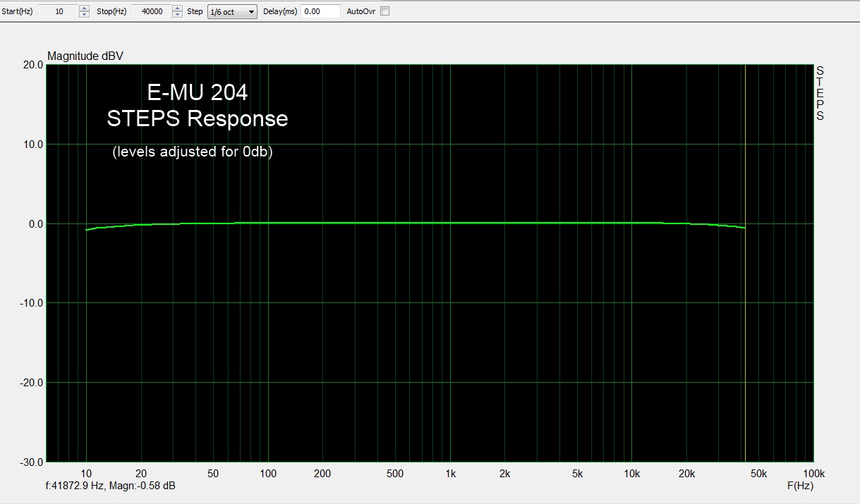The width and height of the screenshot is (860, 504).
Task: Click the '-10.0' magnitude axis label
Action: [31, 303]
